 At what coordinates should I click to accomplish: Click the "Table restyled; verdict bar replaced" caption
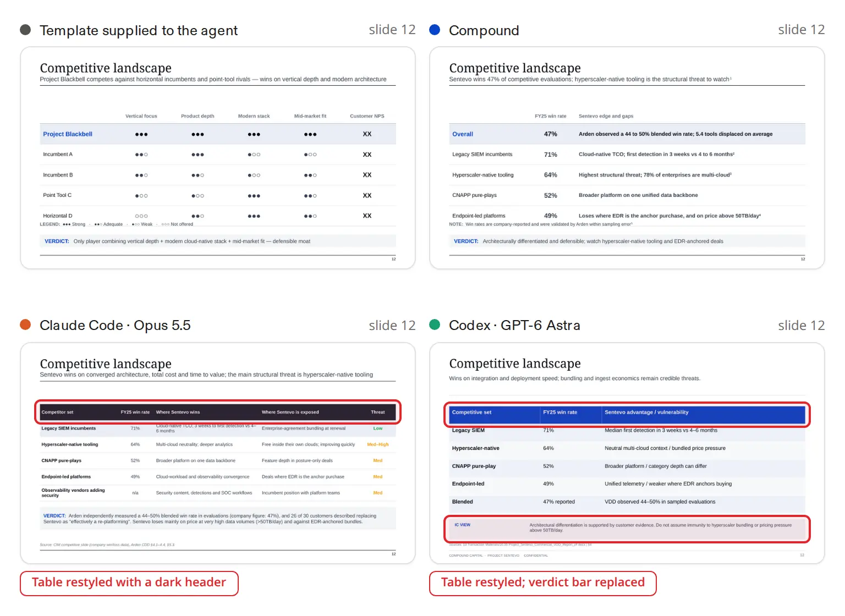click(543, 583)
